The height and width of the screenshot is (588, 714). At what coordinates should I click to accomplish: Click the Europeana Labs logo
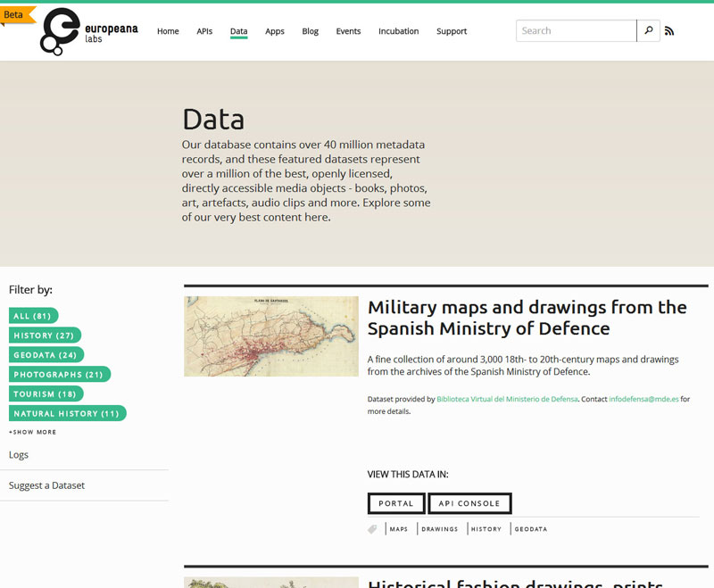click(89, 31)
